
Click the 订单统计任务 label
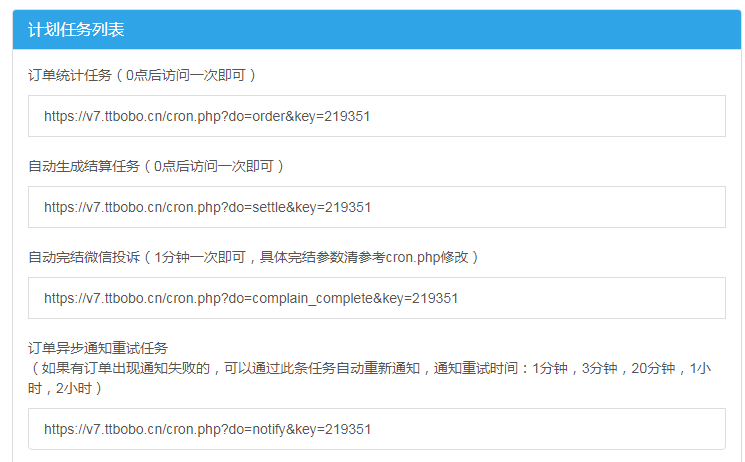coord(68,75)
